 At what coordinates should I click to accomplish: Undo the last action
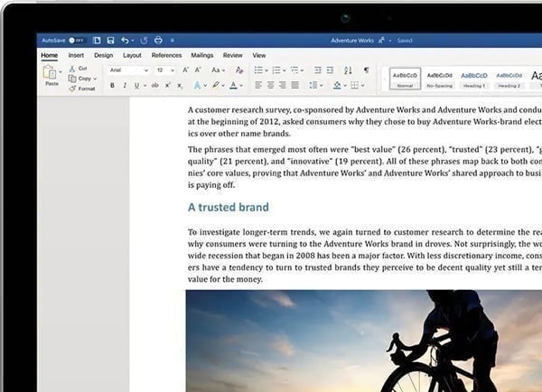125,41
